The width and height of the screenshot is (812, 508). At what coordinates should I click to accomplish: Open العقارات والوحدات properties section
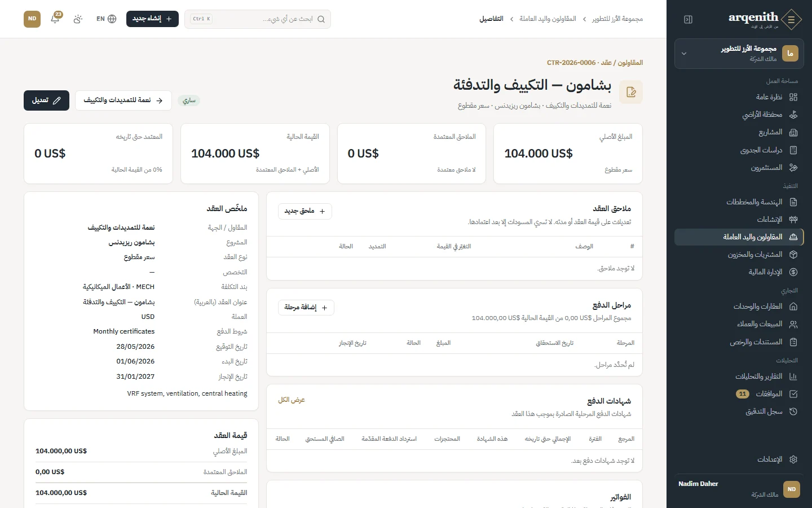pyautogui.click(x=739, y=306)
